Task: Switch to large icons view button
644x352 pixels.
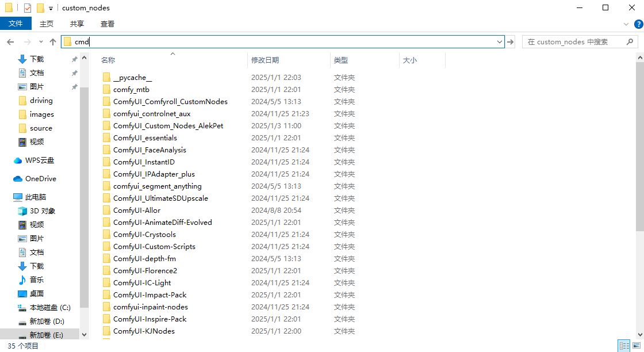Action: 637,346
